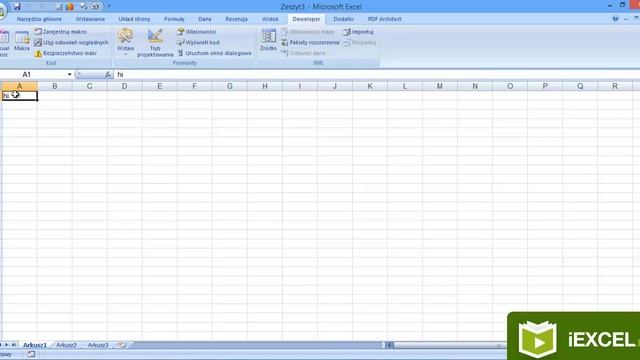
Task: Click Uruchom okno dialogowe
Action: (214, 53)
